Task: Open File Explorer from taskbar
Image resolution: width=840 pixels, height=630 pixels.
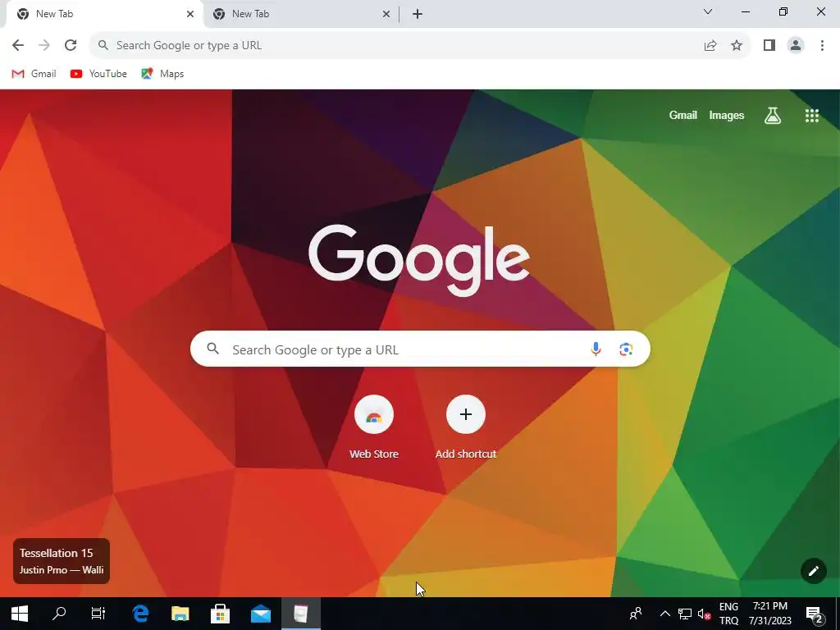Action: tap(180, 614)
